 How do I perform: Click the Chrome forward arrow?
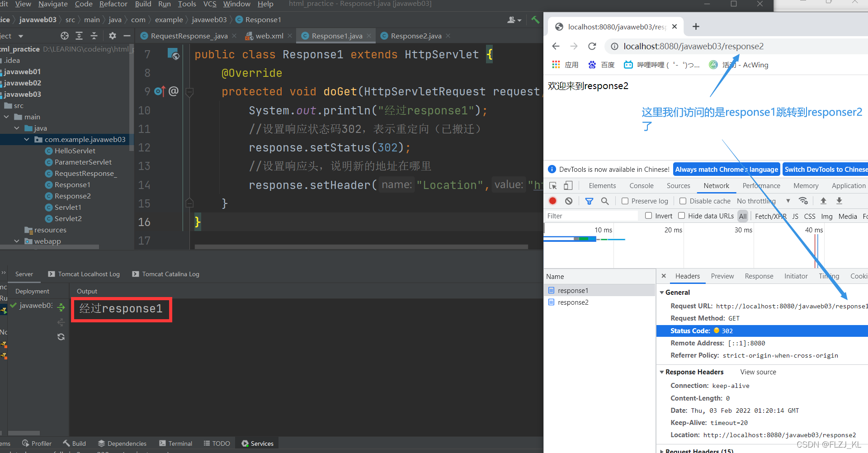pyautogui.click(x=574, y=46)
